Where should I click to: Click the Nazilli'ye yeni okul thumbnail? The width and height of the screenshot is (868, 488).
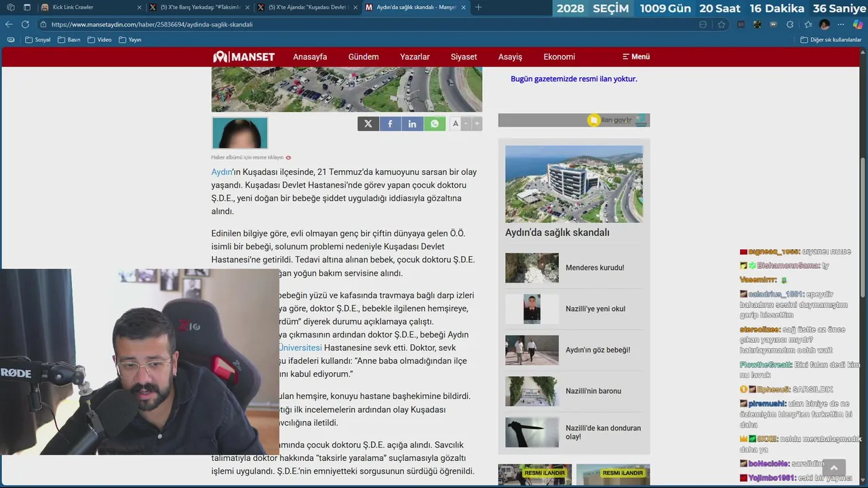pos(532,309)
